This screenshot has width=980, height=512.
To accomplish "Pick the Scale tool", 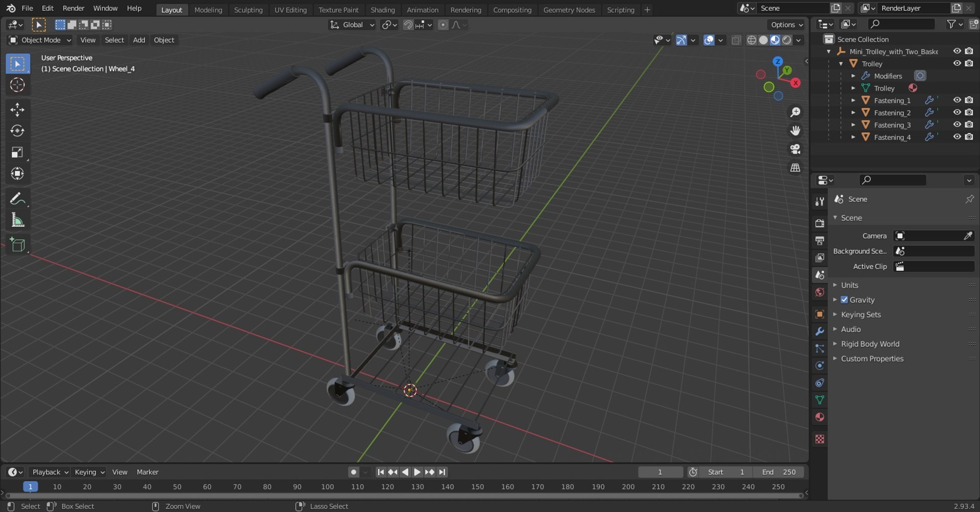I will click(17, 152).
